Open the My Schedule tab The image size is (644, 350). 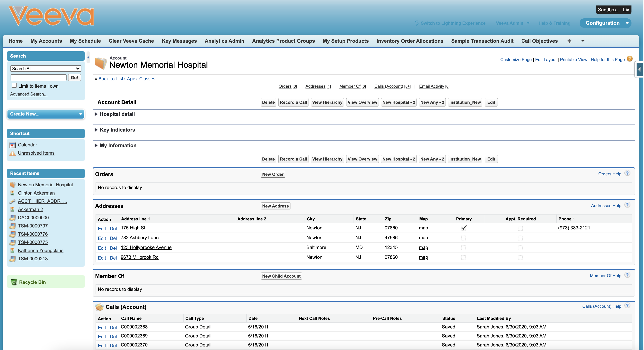click(x=85, y=41)
